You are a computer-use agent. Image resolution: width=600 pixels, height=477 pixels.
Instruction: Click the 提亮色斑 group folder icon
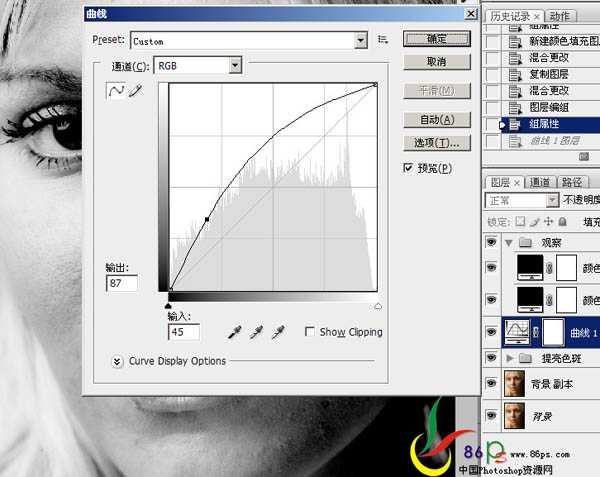[525, 358]
